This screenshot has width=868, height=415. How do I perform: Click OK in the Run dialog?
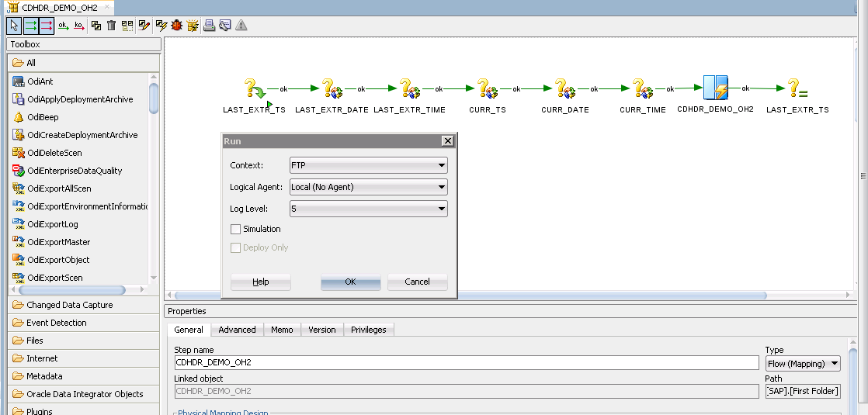click(x=350, y=282)
